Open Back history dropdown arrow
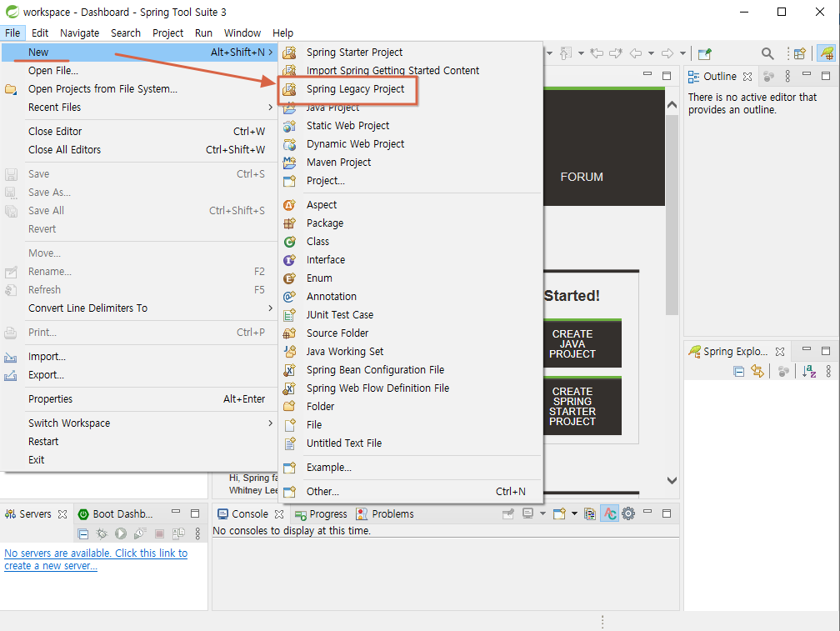Image resolution: width=840 pixels, height=631 pixels. click(x=652, y=53)
